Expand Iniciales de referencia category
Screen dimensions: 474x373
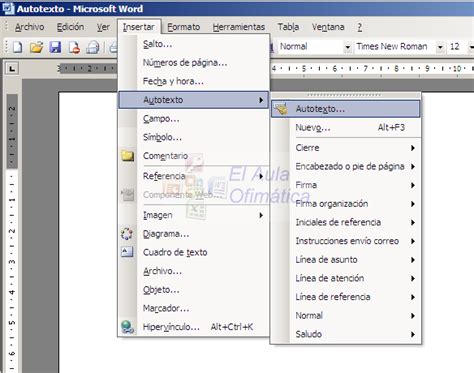click(x=346, y=222)
